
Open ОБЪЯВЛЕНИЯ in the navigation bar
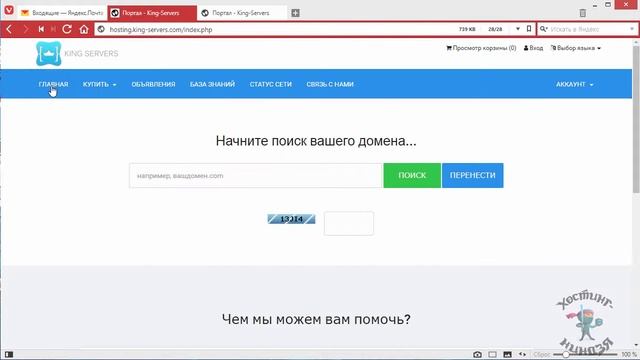(153, 84)
